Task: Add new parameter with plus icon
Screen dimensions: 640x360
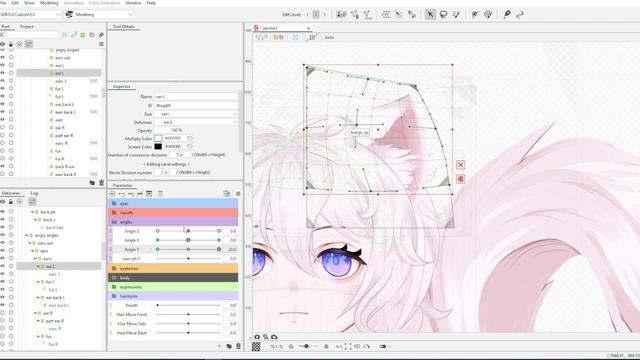Action: pyautogui.click(x=219, y=346)
